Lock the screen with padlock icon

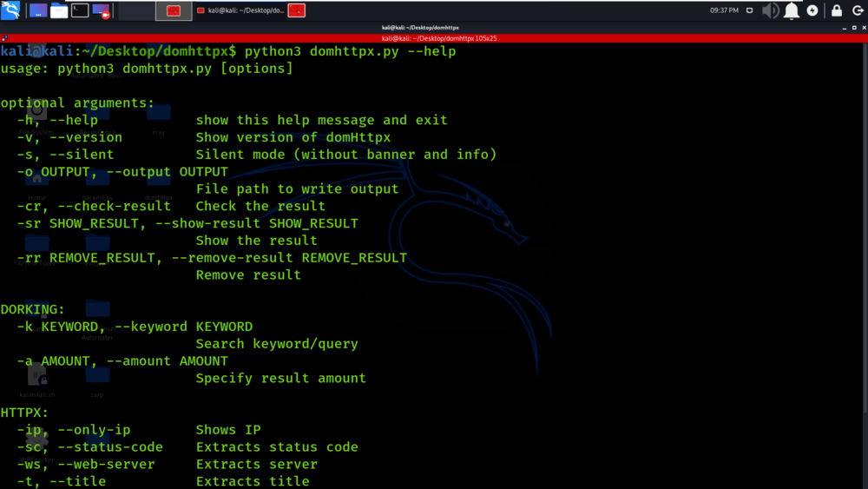[x=837, y=10]
